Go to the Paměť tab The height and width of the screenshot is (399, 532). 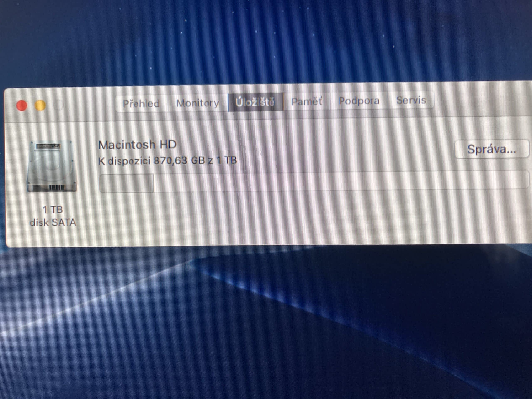306,101
